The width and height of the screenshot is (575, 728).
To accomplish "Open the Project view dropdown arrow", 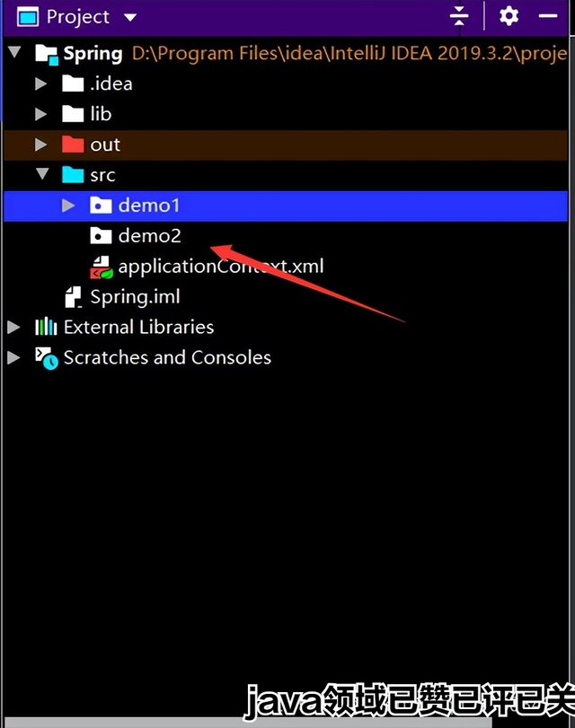I will point(130,18).
